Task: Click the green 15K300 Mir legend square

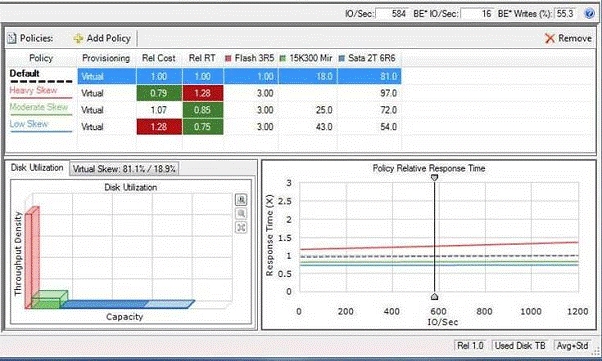Action: tap(283, 58)
